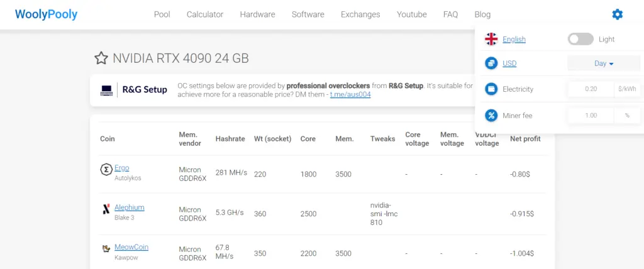This screenshot has height=269, width=644.
Task: Select the 281 MH/s hashrate value
Action: click(231, 172)
